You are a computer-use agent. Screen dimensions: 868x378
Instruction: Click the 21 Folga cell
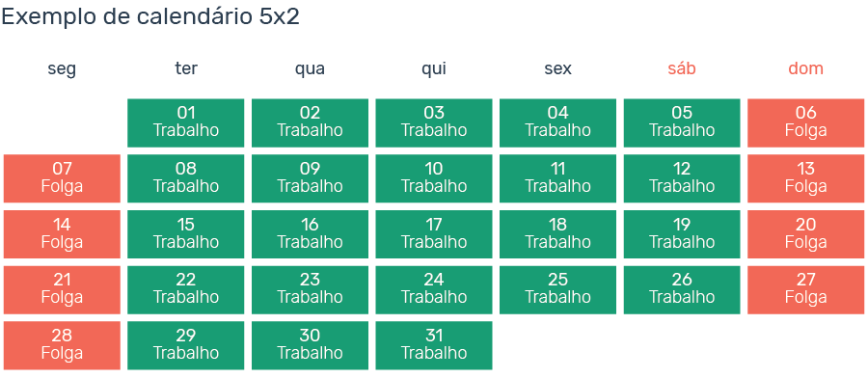(x=62, y=289)
